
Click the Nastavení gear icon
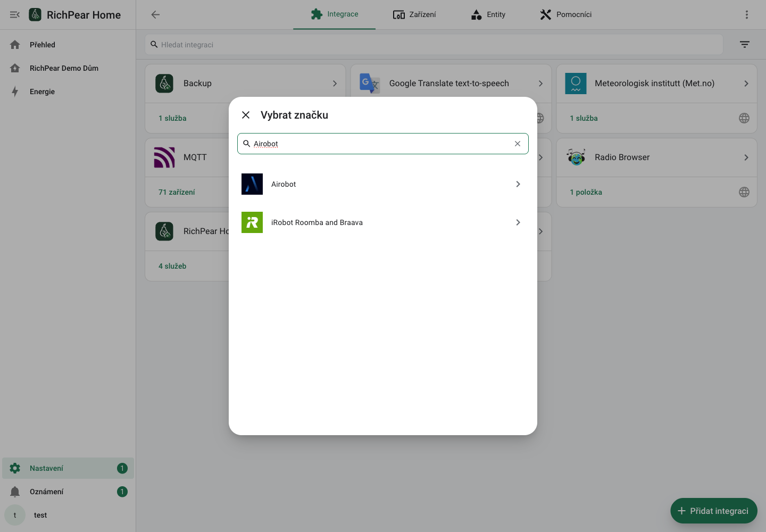coord(15,468)
